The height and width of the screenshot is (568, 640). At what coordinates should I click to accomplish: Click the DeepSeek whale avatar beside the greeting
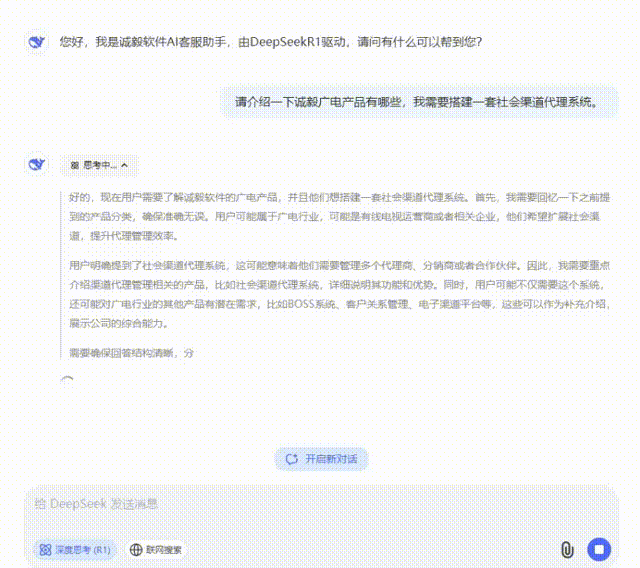click(x=37, y=42)
